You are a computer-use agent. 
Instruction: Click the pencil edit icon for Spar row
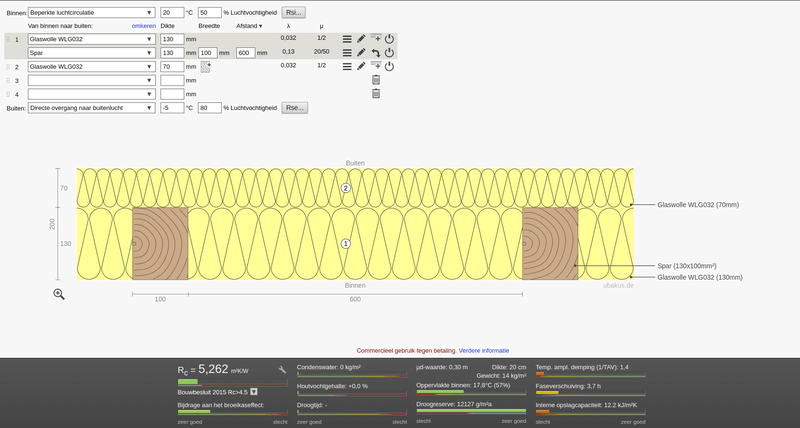(x=361, y=53)
